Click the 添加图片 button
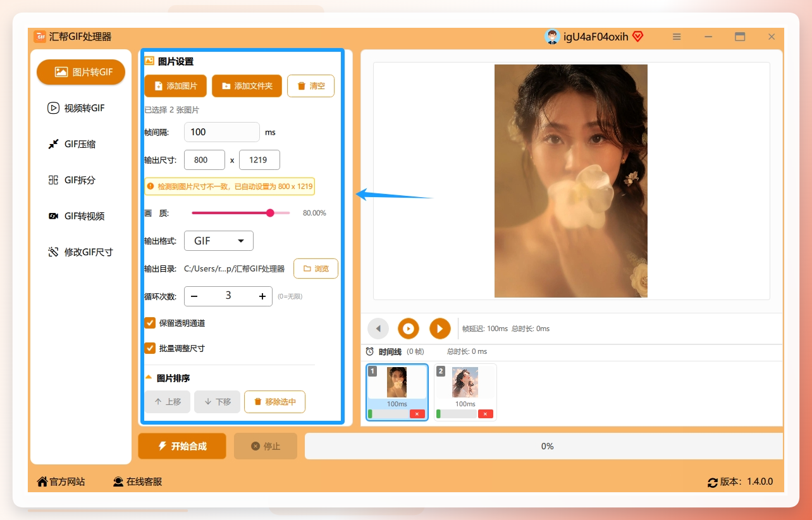Viewport: 812px width, 520px height. click(176, 86)
